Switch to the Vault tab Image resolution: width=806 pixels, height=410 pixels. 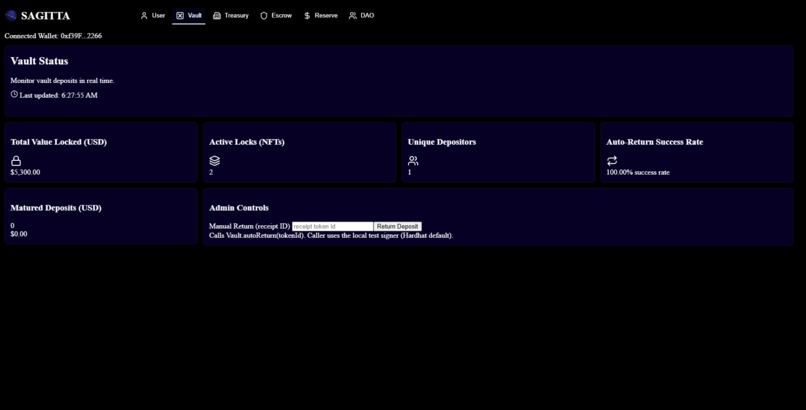point(189,15)
